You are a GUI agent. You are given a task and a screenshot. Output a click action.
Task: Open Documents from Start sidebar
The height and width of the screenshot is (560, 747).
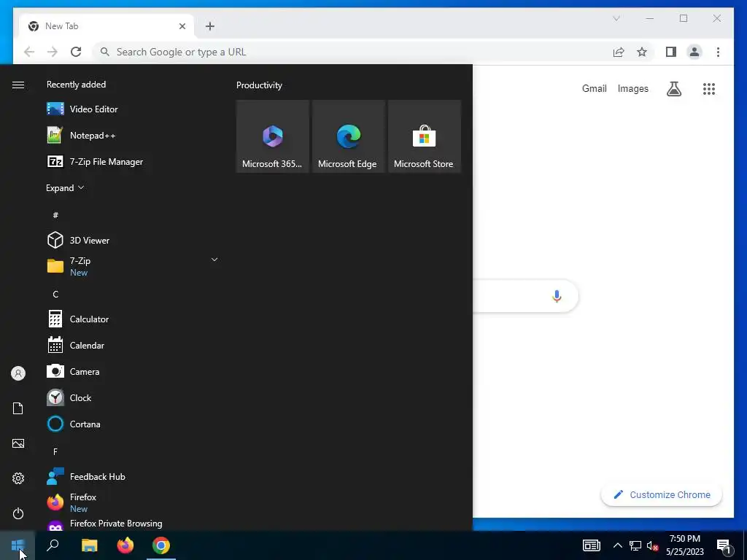pos(18,408)
